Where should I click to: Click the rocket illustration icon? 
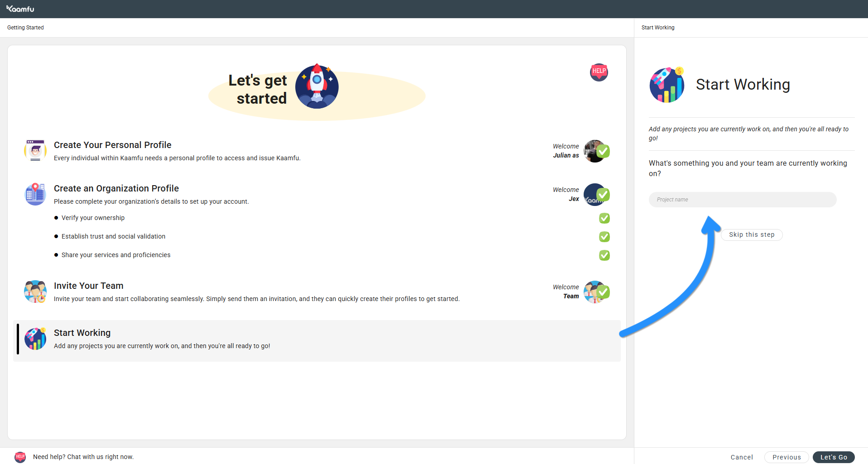[317, 86]
